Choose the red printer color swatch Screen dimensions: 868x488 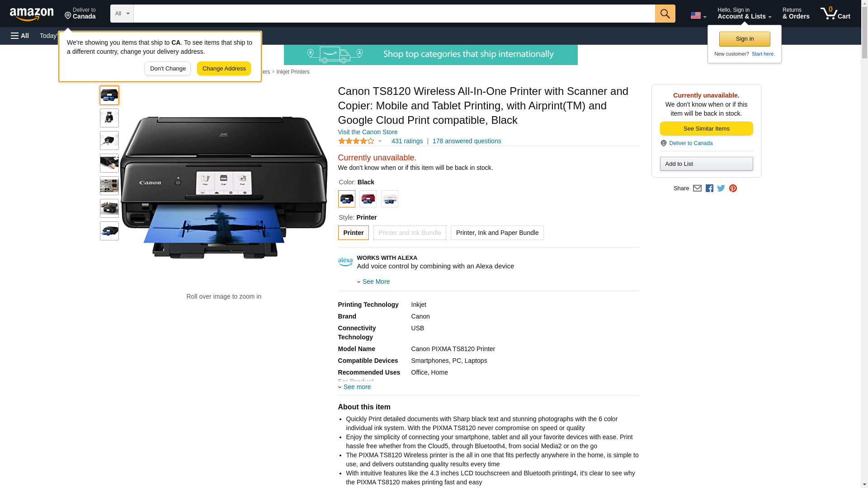pyautogui.click(x=368, y=199)
